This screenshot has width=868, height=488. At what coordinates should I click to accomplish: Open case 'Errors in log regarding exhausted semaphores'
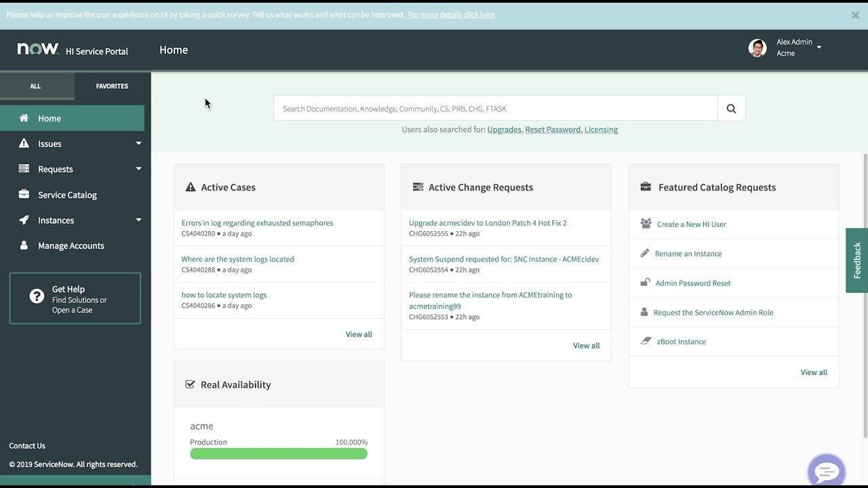(x=257, y=222)
